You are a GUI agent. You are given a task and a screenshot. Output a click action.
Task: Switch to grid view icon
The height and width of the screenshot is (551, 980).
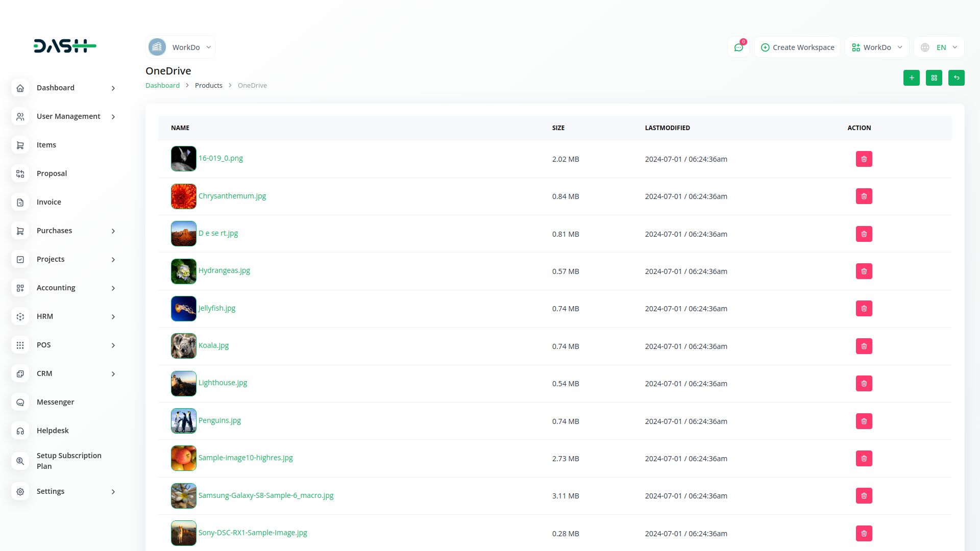coord(934,78)
